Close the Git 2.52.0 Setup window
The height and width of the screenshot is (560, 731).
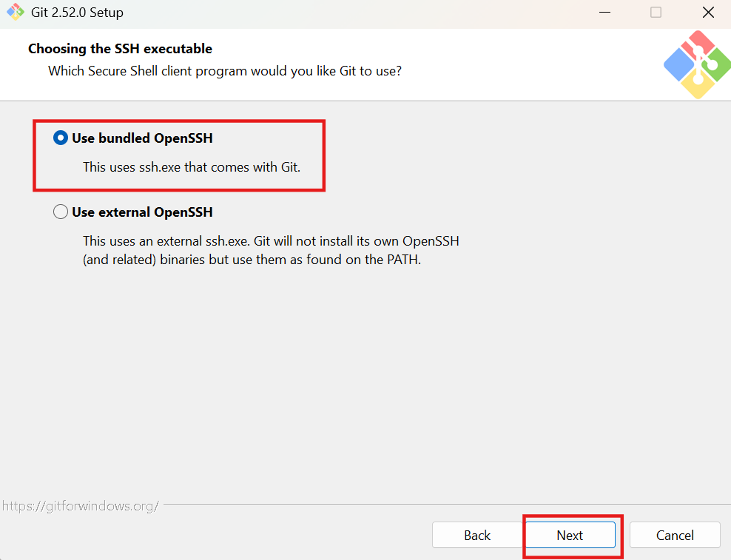(708, 13)
